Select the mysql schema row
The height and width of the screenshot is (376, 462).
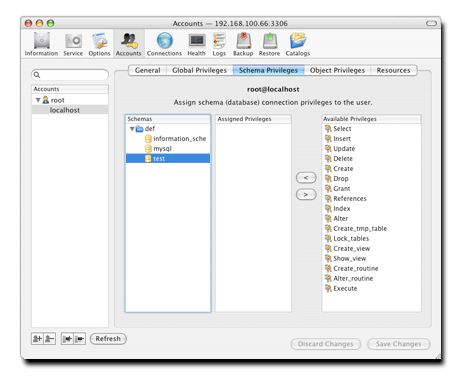168,149
